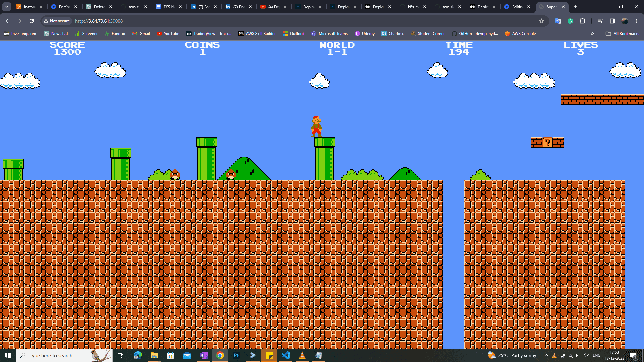Open Chrome three-dot menu
Image resolution: width=644 pixels, height=362 pixels.
tap(637, 21)
